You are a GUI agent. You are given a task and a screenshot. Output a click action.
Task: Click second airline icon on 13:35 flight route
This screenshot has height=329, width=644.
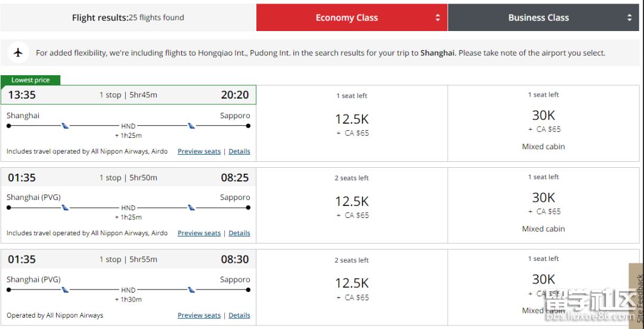click(x=191, y=126)
